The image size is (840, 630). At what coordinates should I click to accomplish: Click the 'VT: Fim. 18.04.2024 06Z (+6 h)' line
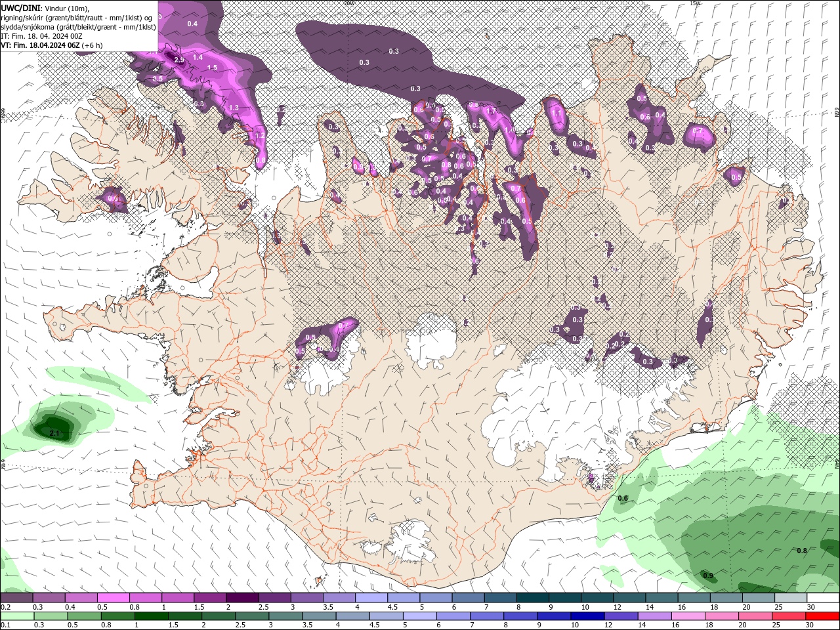[51, 45]
